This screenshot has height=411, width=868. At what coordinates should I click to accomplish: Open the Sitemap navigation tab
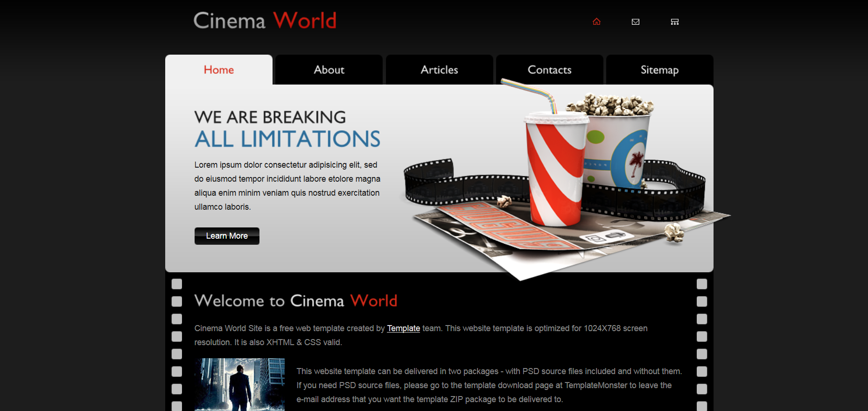point(659,70)
